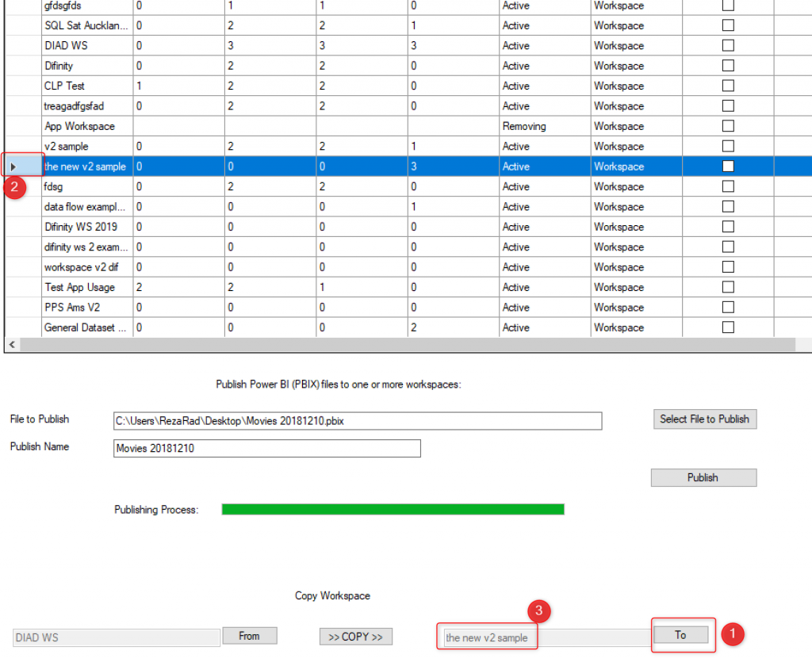This screenshot has width=812, height=658.
Task: Click the destination field showing 'the new v2 sample'
Action: pyautogui.click(x=546, y=637)
